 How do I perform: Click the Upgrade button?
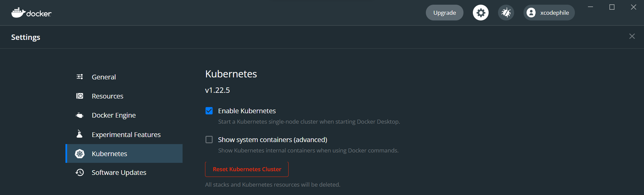coord(444,13)
